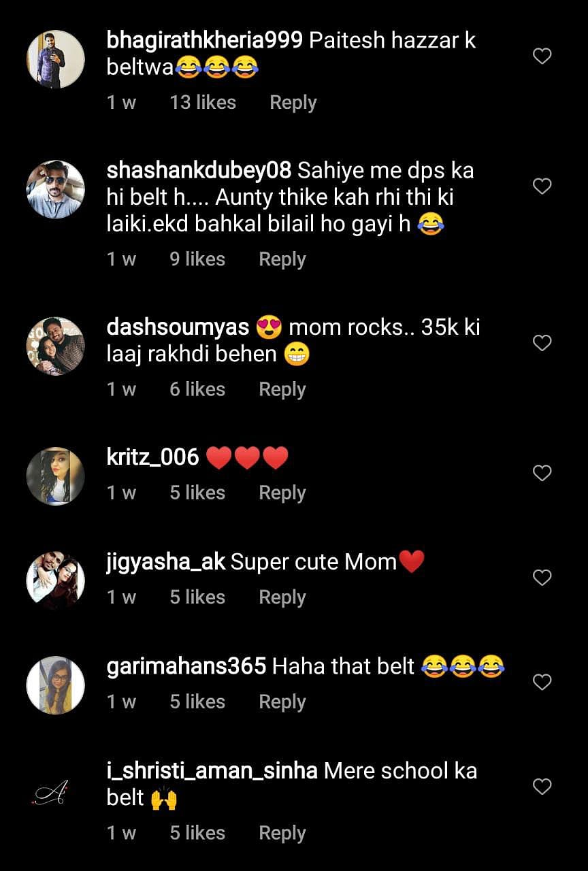Like bhagirathkheria999's comment with the heart
Image resolution: width=588 pixels, height=871 pixels.
coord(542,56)
